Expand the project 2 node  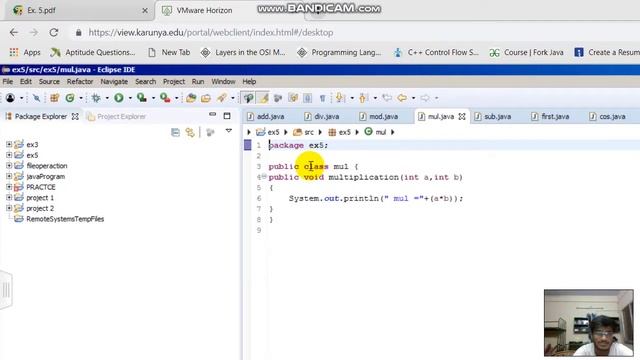(9, 208)
